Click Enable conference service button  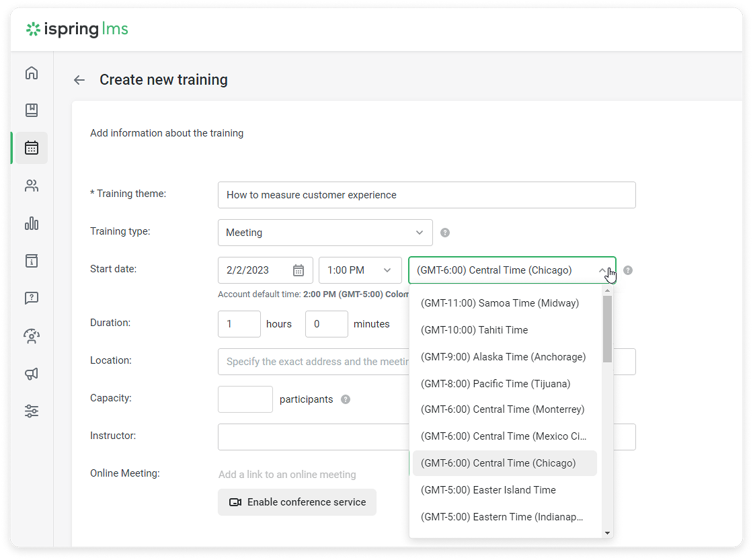pyautogui.click(x=297, y=502)
